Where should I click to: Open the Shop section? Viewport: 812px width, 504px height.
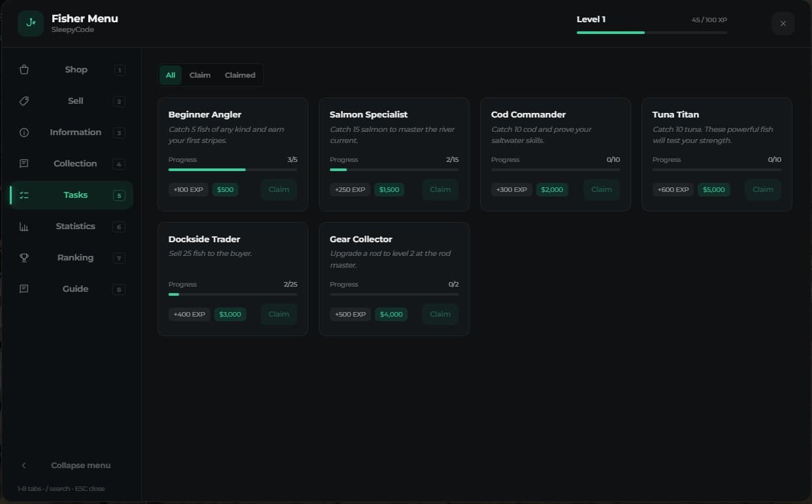point(71,70)
